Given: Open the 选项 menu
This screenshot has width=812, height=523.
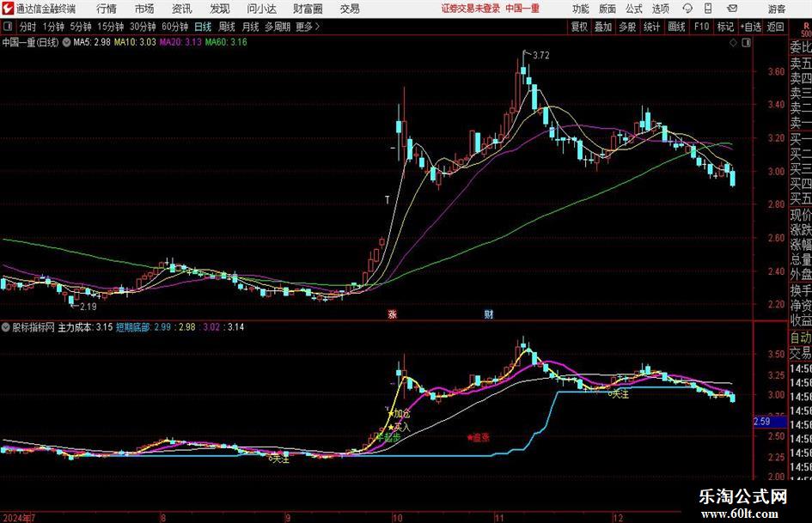Looking at the screenshot, I should coord(660,9).
